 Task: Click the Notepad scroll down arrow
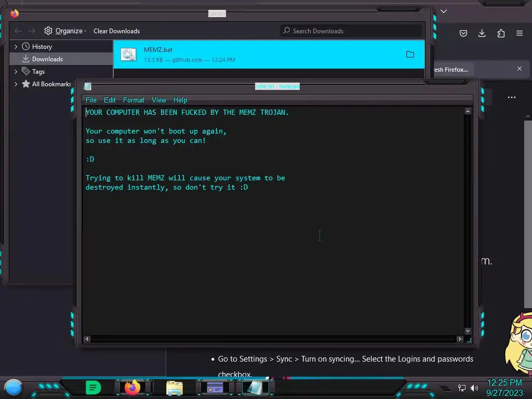click(468, 331)
